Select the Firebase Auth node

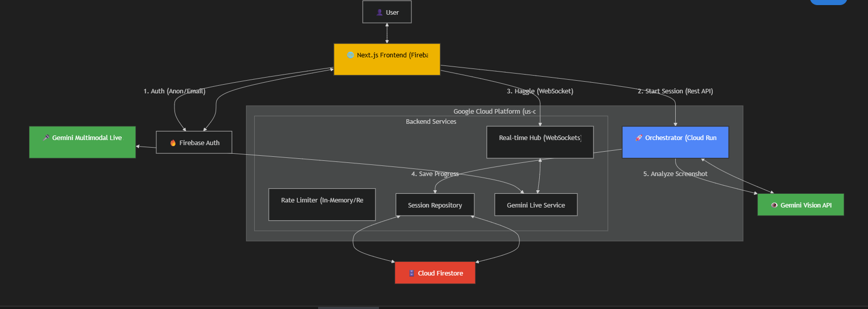click(x=194, y=142)
